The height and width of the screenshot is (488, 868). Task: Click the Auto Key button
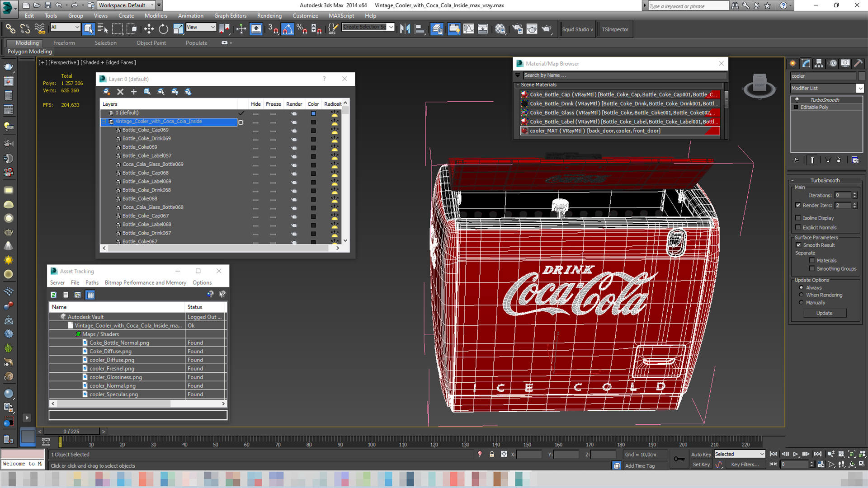(701, 455)
